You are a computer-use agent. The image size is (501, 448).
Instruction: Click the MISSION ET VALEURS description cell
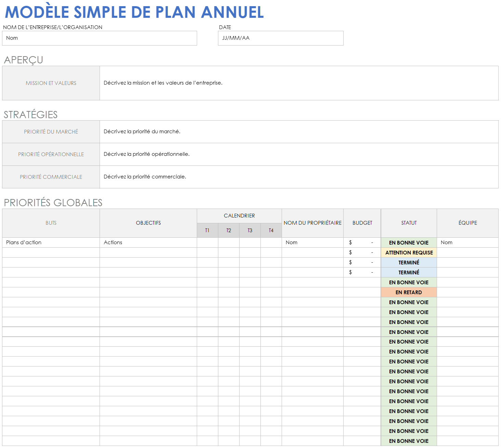pyautogui.click(x=298, y=83)
